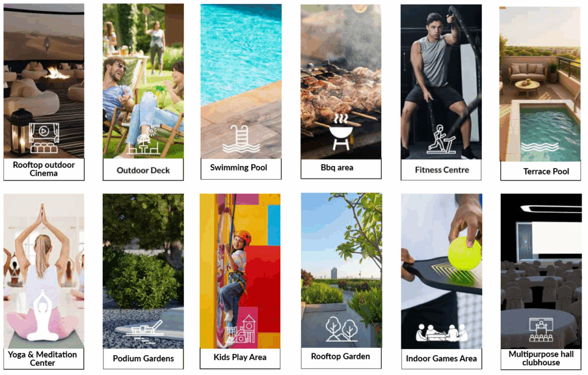Select the Indoor Games Area label
This screenshot has height=375, width=588.
pyautogui.click(x=442, y=359)
